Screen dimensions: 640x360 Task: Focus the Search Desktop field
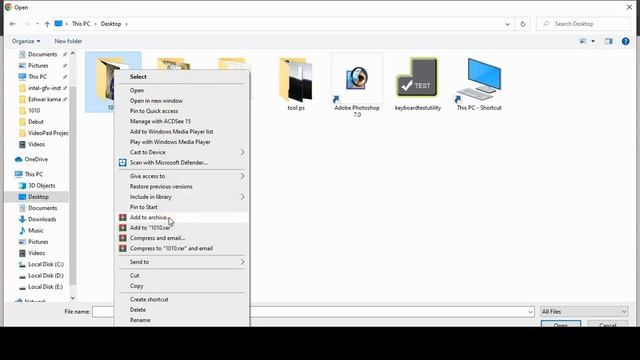point(584,24)
